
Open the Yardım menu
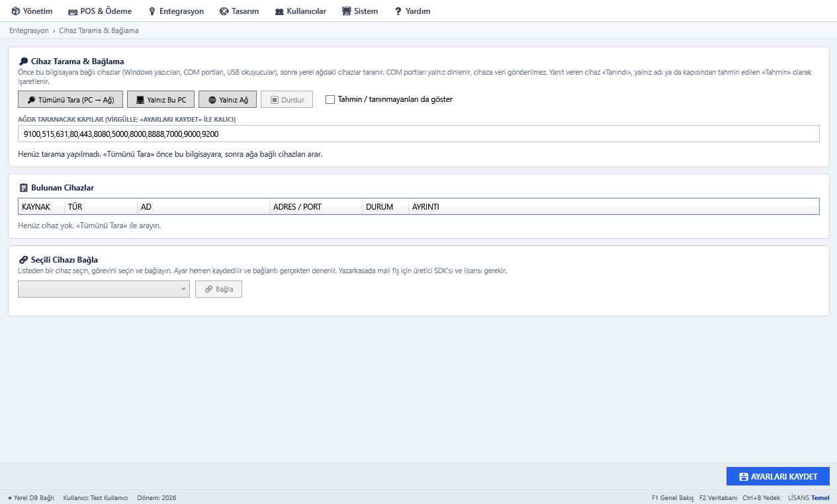pyautogui.click(x=412, y=11)
